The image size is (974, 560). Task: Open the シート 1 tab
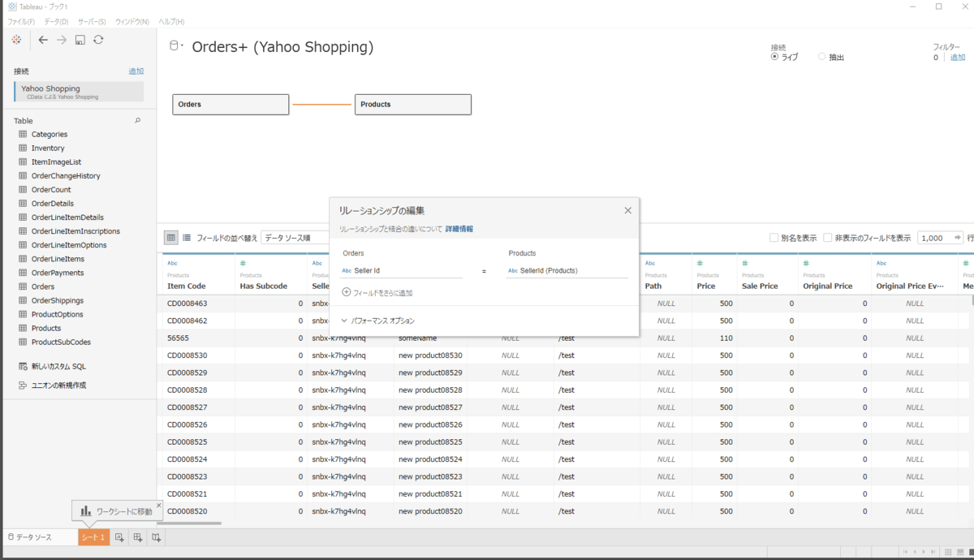[x=93, y=537]
